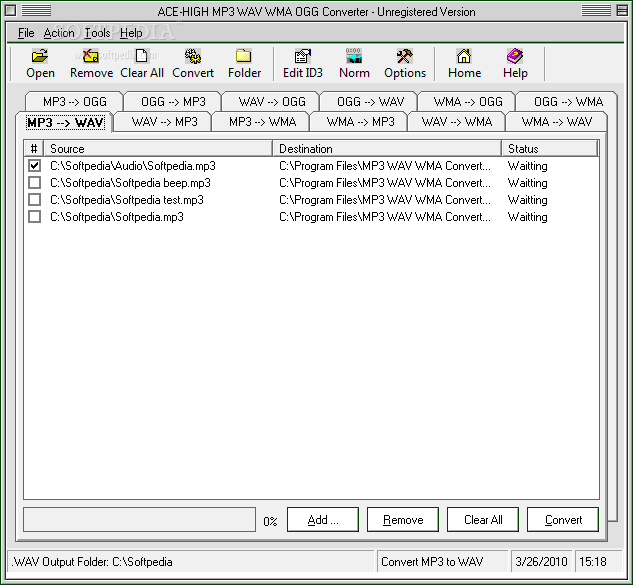Screen dimensions: 633x585
Task: Switch to the MP3 --> WMA tab
Action: pos(262,122)
